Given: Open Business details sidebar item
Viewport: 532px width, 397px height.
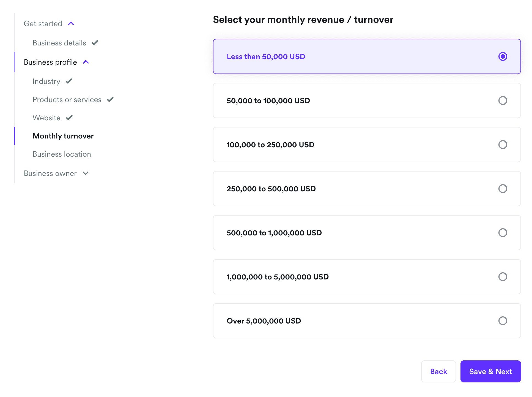Looking at the screenshot, I should pyautogui.click(x=59, y=43).
